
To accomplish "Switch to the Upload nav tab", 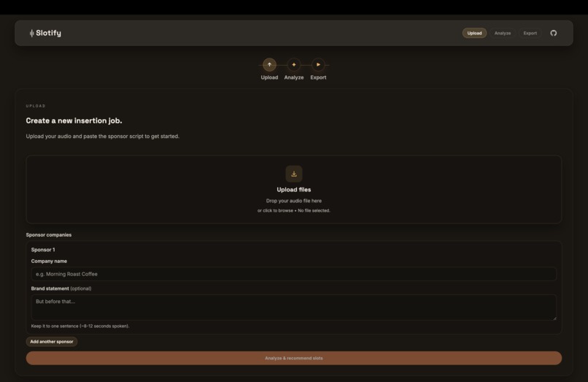I will (474, 33).
